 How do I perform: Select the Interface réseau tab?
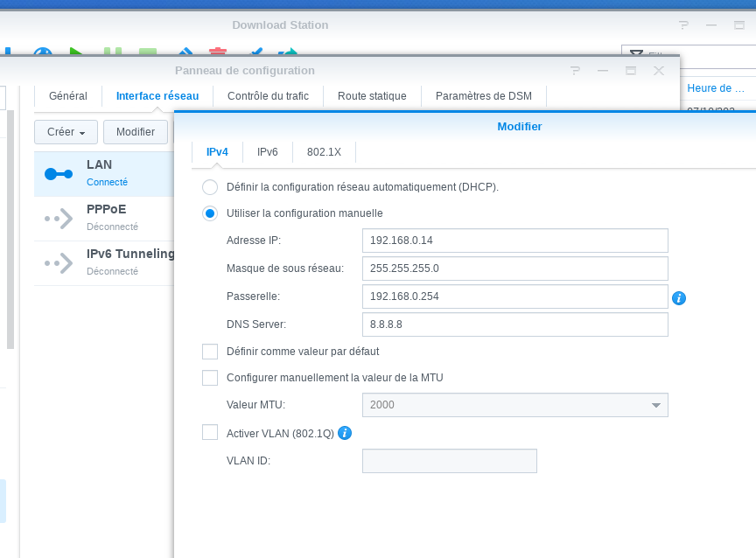157,96
